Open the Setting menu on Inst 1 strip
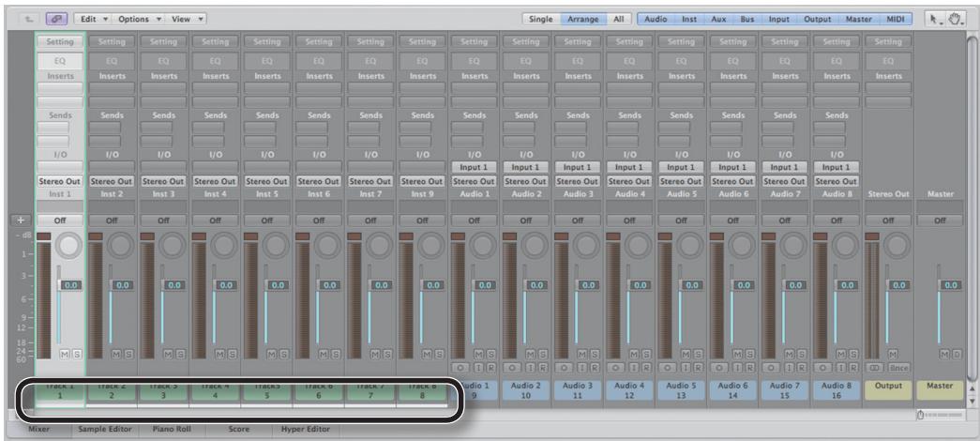980x441 pixels. click(x=60, y=42)
